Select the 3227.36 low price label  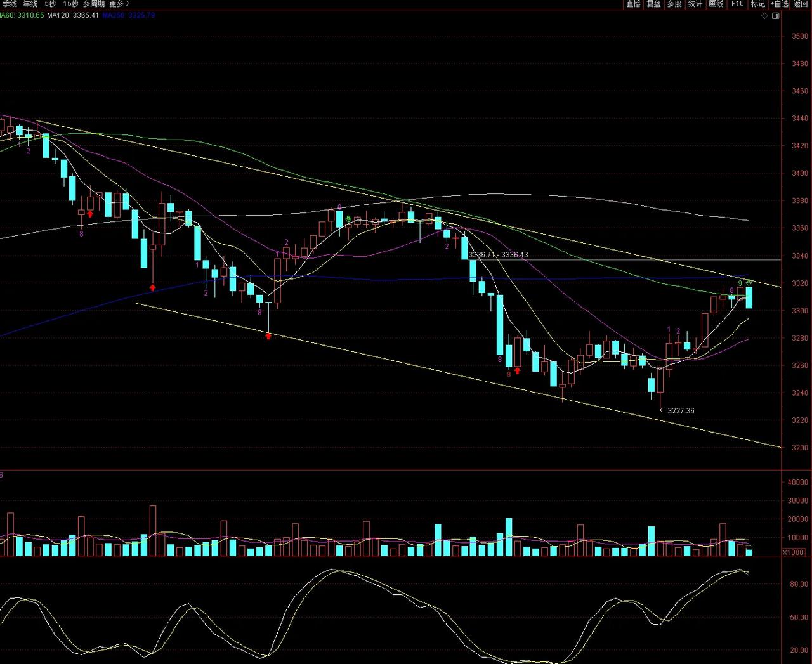[x=681, y=411]
